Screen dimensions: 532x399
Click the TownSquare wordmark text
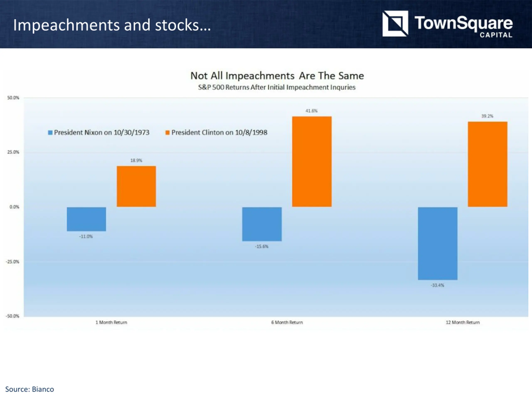pyautogui.click(x=463, y=23)
